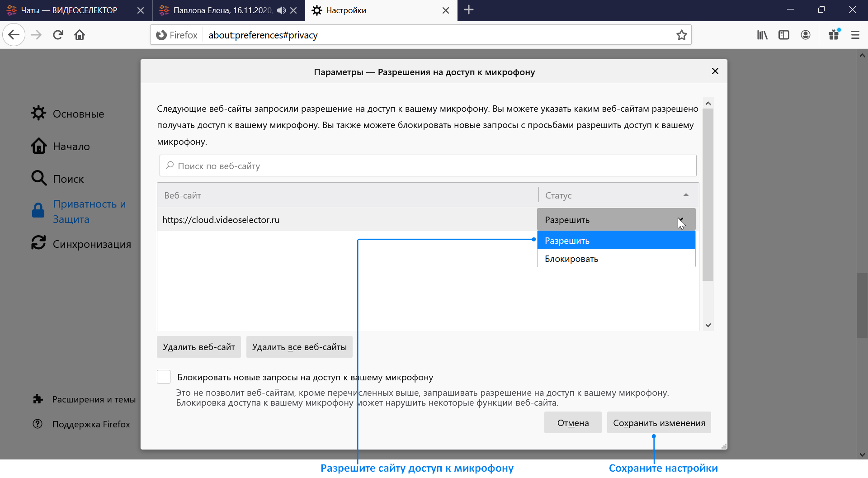Open the Основные settings section
The image size is (868, 478).
click(x=78, y=114)
